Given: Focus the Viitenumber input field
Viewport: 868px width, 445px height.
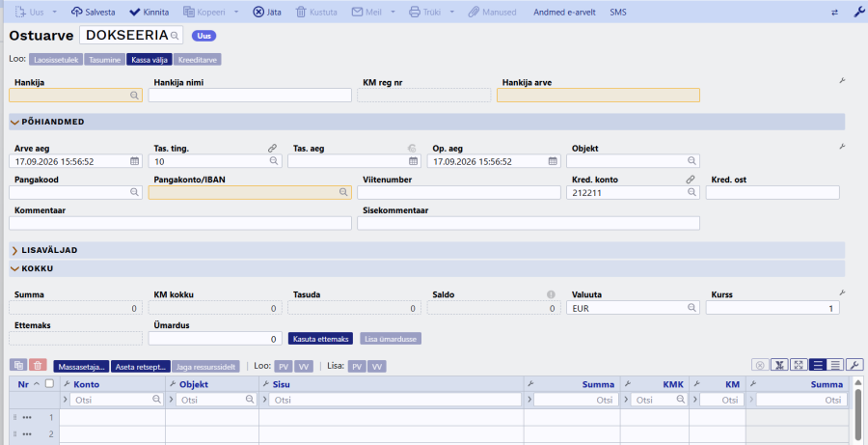Looking at the screenshot, I should (x=459, y=192).
